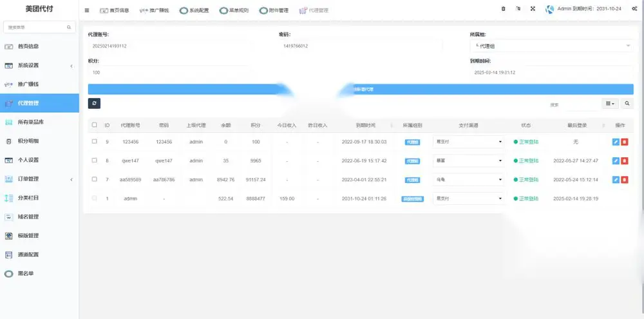644x319 pixels.
Task: Tick the checkbox for row ID 9
Action: (95, 141)
